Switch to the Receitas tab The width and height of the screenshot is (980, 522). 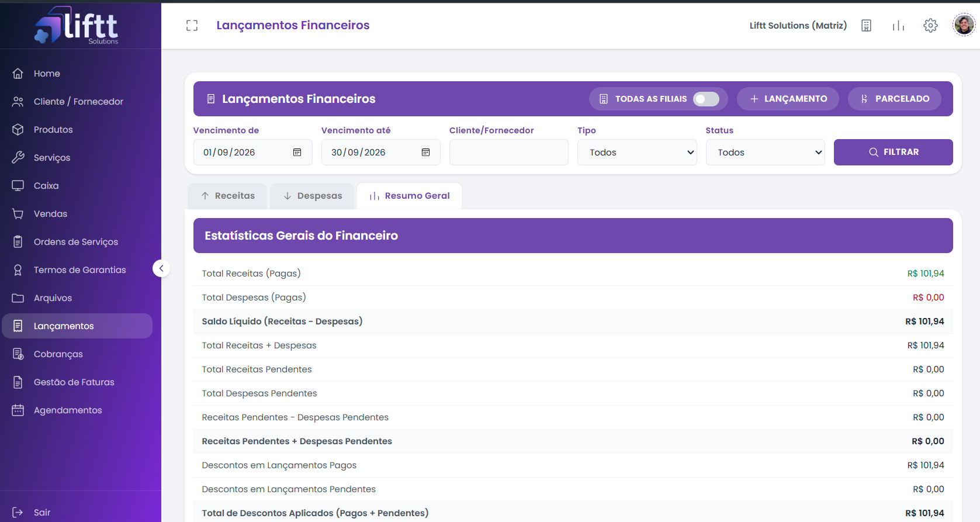click(227, 196)
